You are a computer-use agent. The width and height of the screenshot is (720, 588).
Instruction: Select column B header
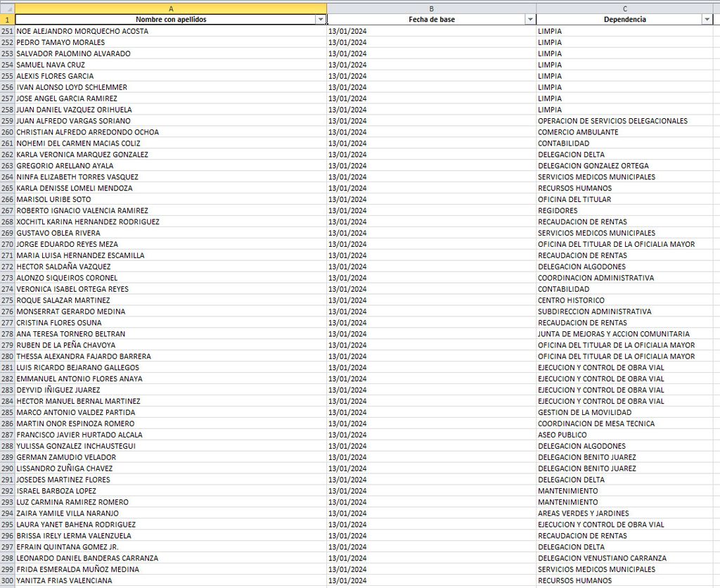pyautogui.click(x=432, y=8)
